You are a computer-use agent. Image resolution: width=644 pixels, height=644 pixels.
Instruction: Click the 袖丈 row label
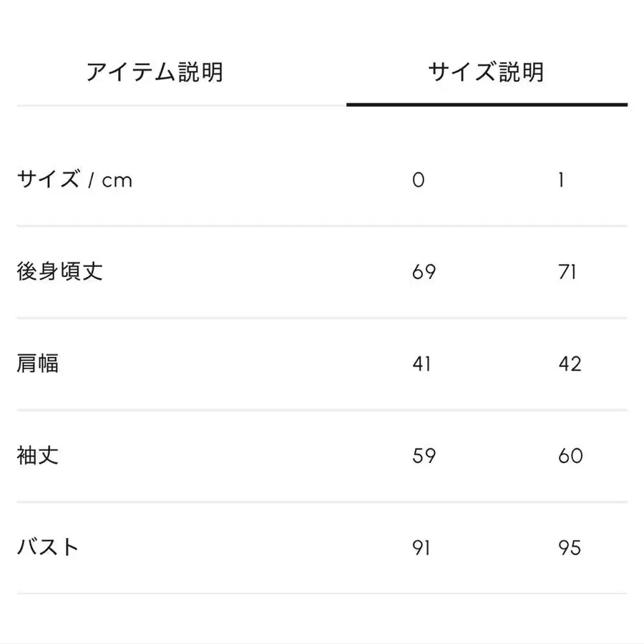(39, 455)
